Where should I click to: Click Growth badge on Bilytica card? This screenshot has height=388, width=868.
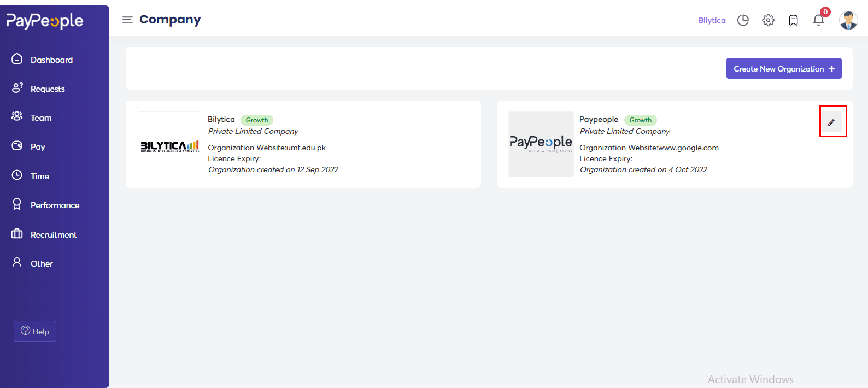(257, 120)
